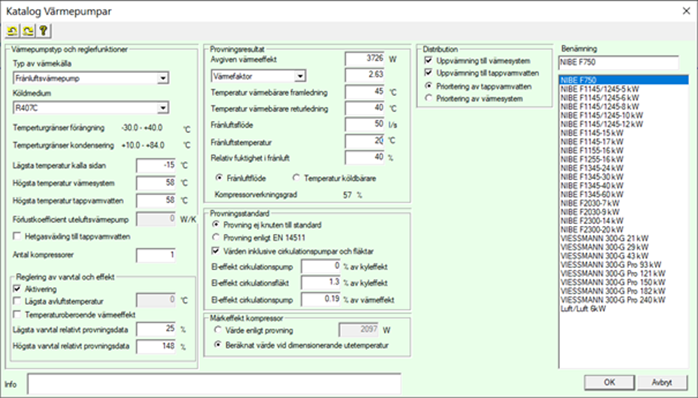Click the Avbryt button
The width and height of the screenshot is (698, 398).
coord(661,382)
